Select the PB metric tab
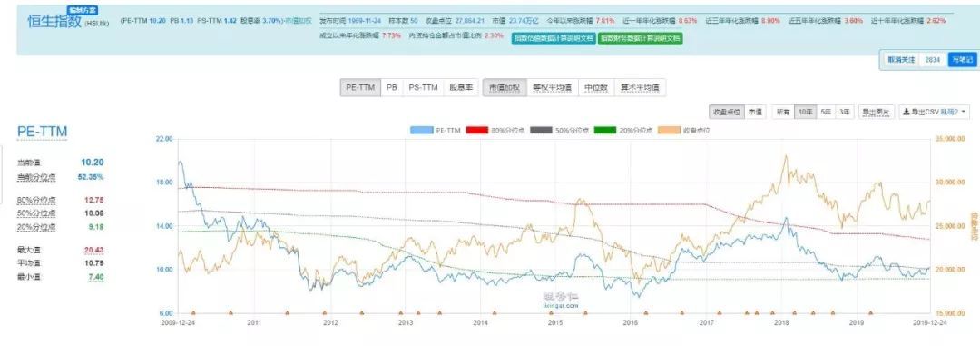Viewport: 980px width, 346px height. (392, 87)
